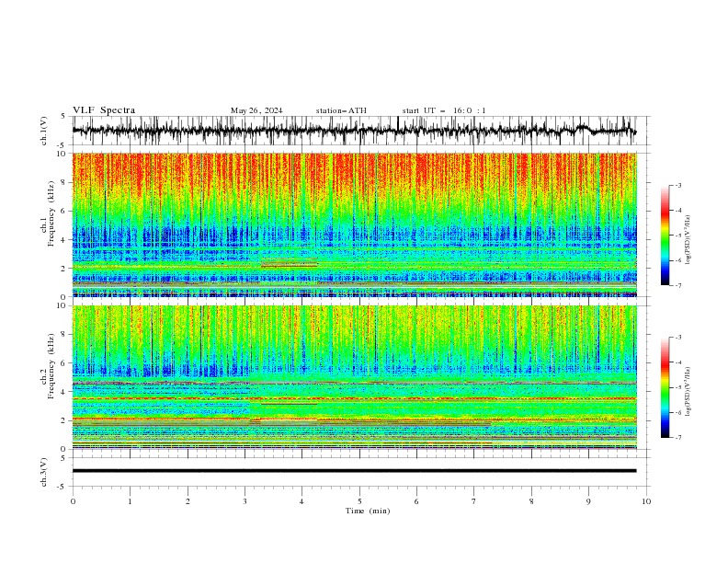Click the "8" kHz tick of the ch.1 spectrogram
The height and width of the screenshot is (563, 728).
point(63,182)
